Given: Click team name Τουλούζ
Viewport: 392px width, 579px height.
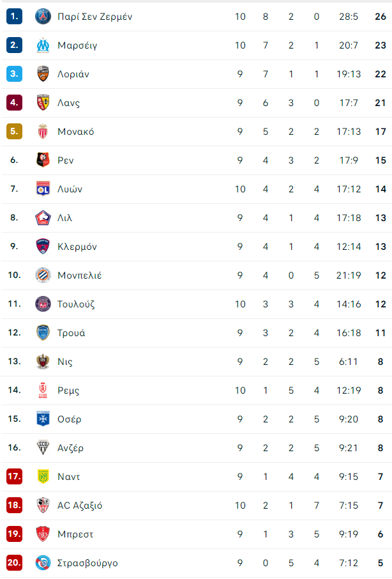Looking at the screenshot, I should [x=76, y=304].
